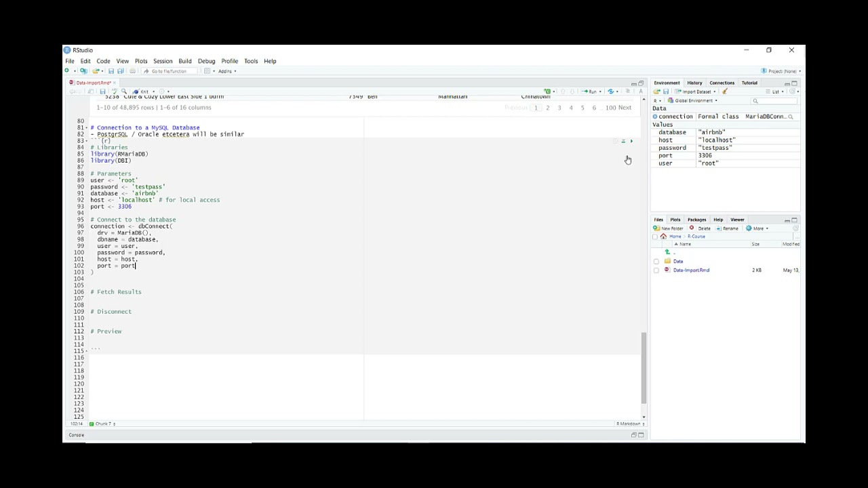Viewport: 868px width, 488px height.
Task: Open the Run options dropdown arrow
Action: click(600, 91)
